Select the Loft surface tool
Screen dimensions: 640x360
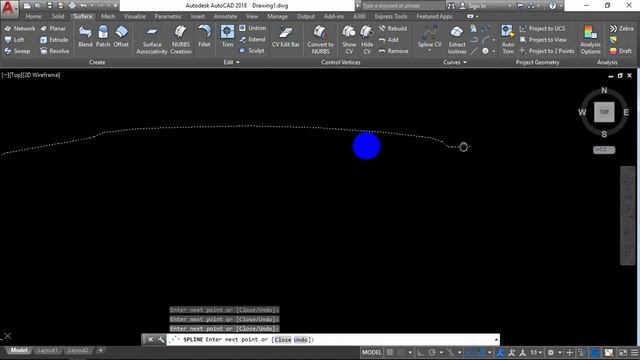click(14, 40)
